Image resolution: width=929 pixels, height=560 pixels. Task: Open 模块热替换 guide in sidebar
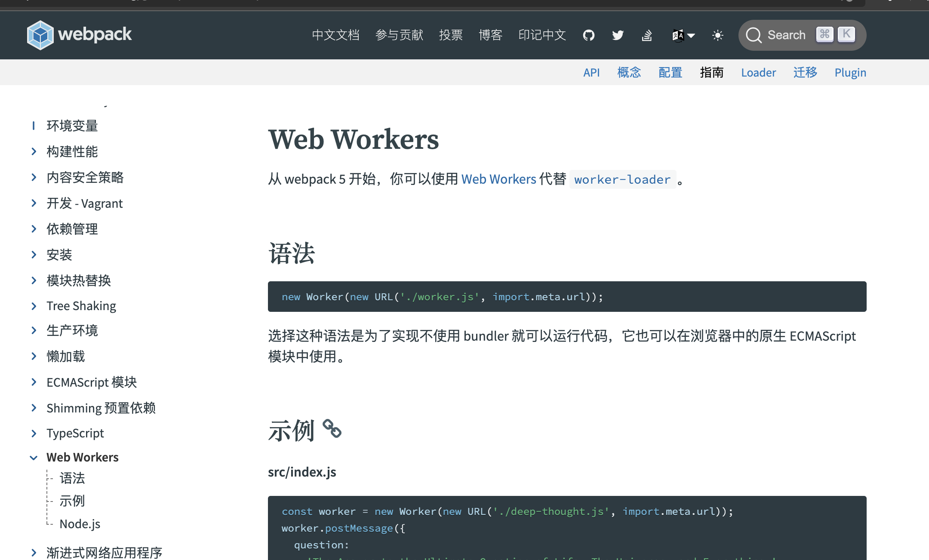(x=79, y=280)
